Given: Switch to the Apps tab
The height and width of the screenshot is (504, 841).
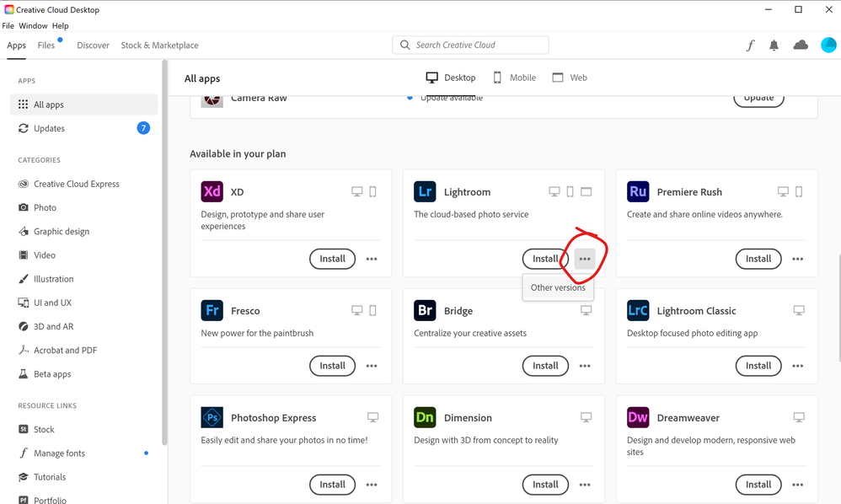Looking at the screenshot, I should 16,46.
